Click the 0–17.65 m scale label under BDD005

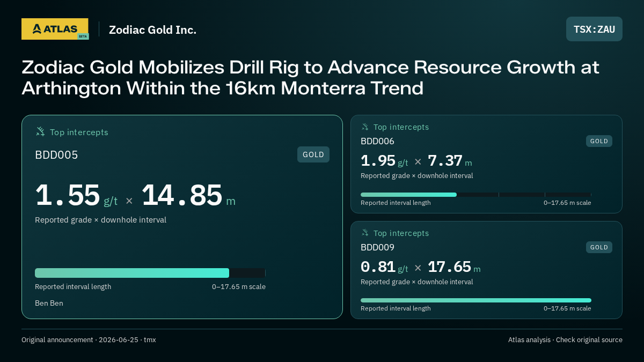pos(239,287)
